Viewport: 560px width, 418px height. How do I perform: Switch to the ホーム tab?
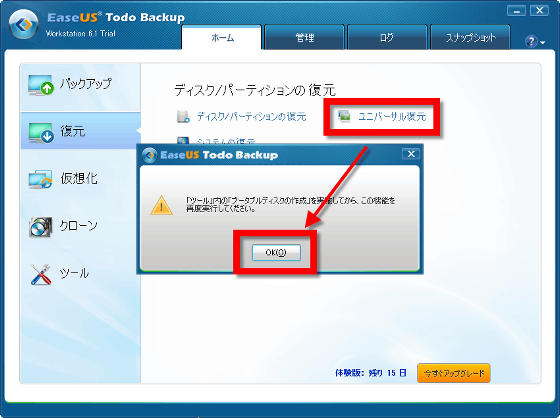(221, 38)
